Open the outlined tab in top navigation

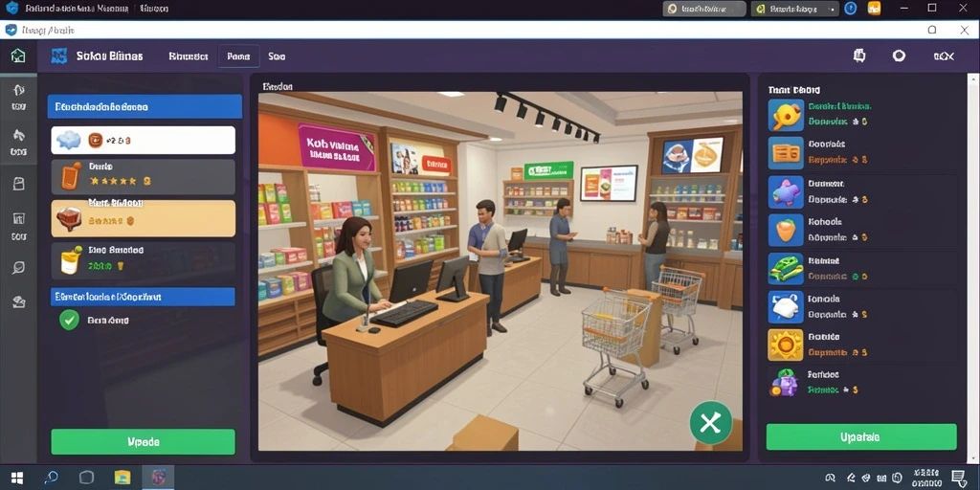(x=238, y=56)
